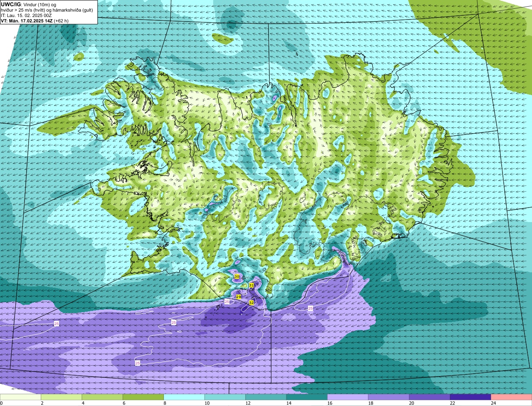This screenshot has width=532, height=406.
Task: Click the 'UWC/IG: Vindur (10m) og' title line
Action: 29,4
